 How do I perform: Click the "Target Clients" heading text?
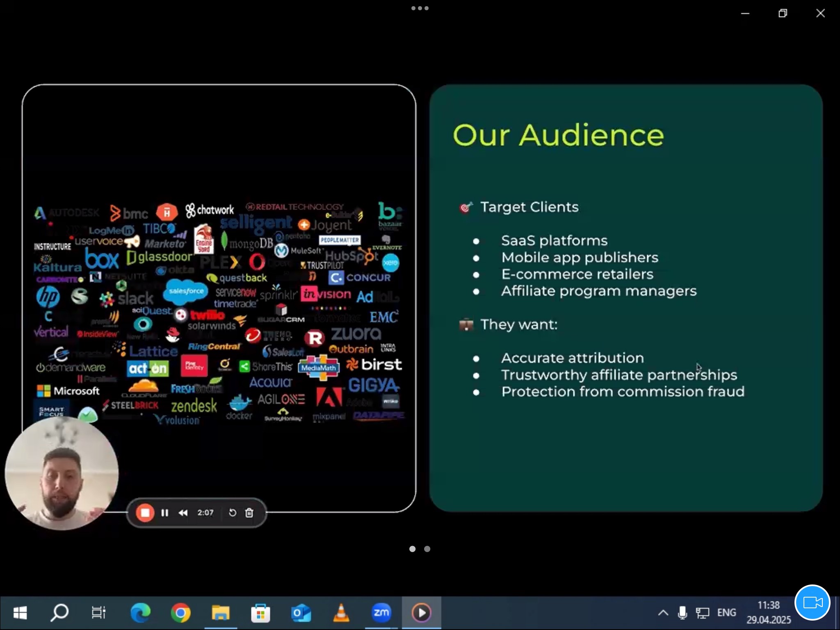530,207
